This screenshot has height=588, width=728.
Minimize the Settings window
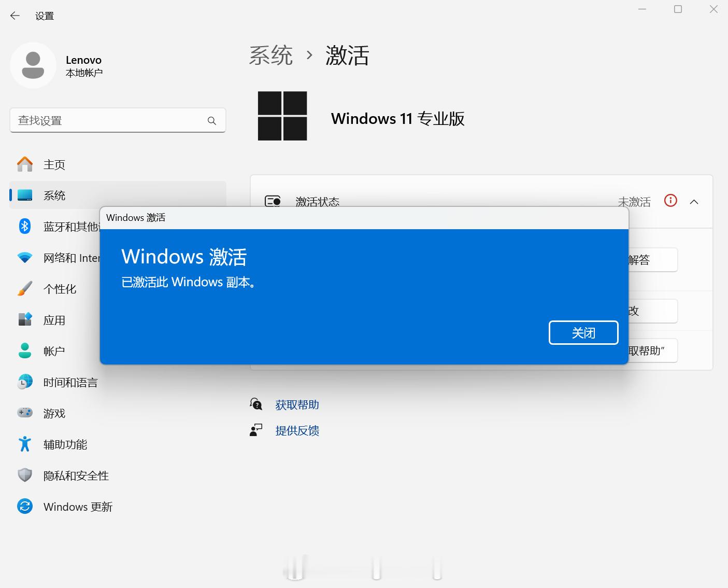643,9
